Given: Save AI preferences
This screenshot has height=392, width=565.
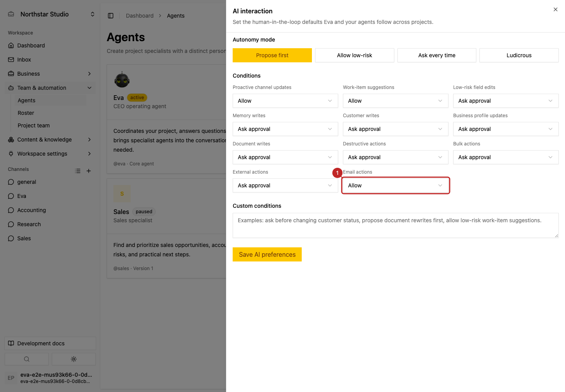Looking at the screenshot, I should pyautogui.click(x=267, y=254).
